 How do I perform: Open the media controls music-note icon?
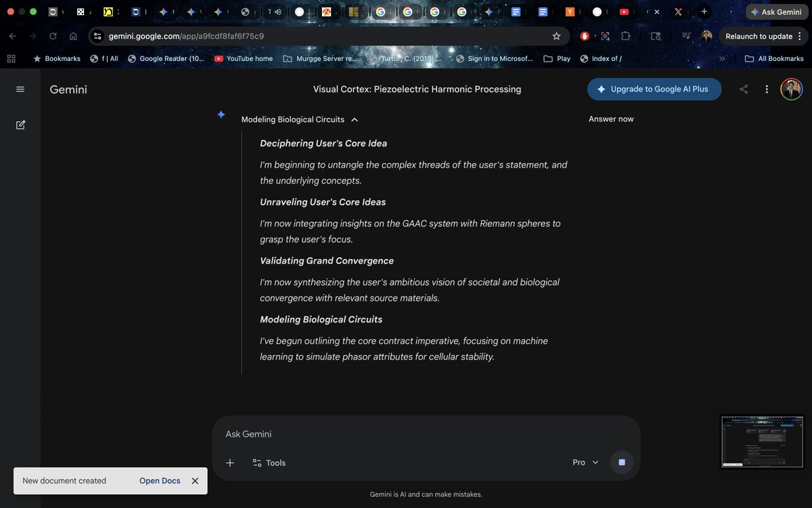click(686, 37)
